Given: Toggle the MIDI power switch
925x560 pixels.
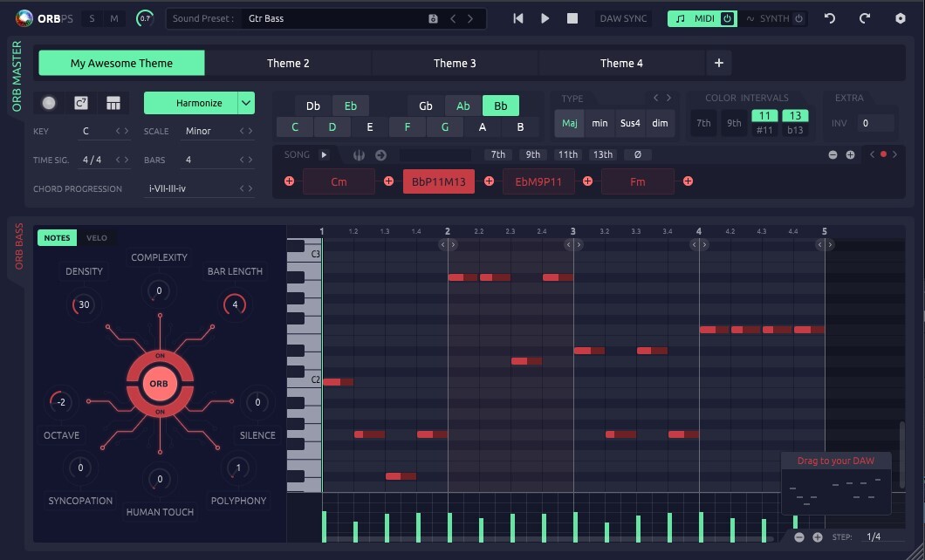Looking at the screenshot, I should tap(726, 18).
